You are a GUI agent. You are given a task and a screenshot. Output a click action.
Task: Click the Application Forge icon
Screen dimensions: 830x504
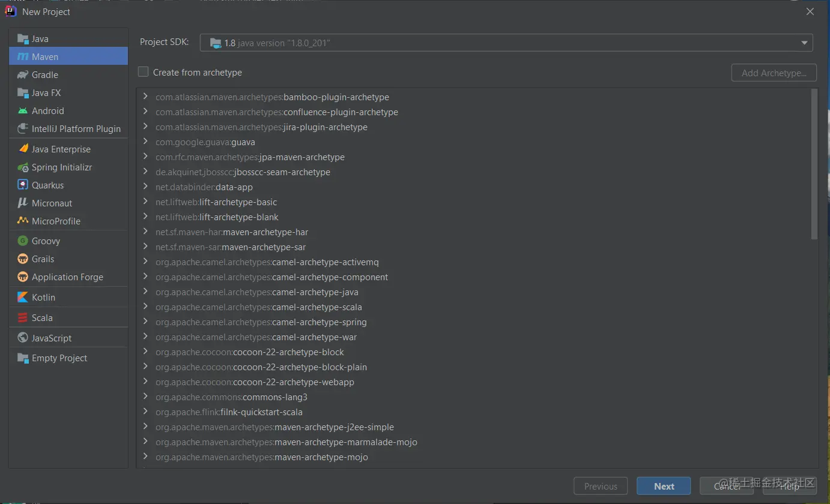click(x=23, y=277)
